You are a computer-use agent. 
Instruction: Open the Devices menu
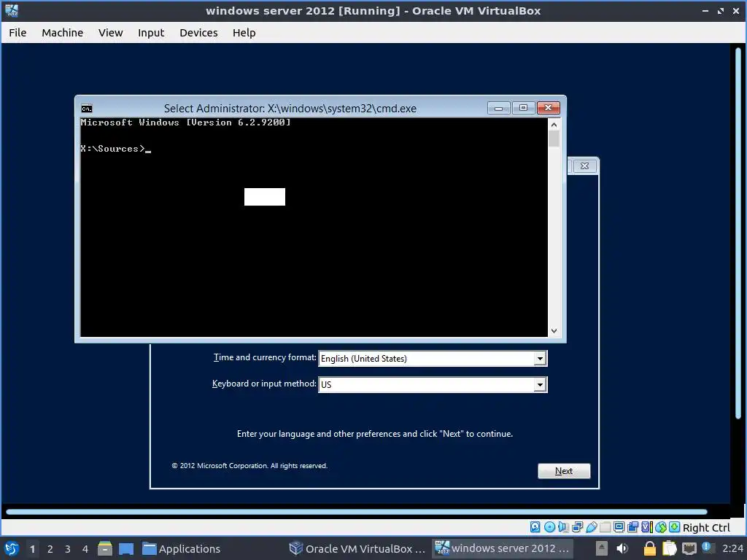(x=198, y=33)
